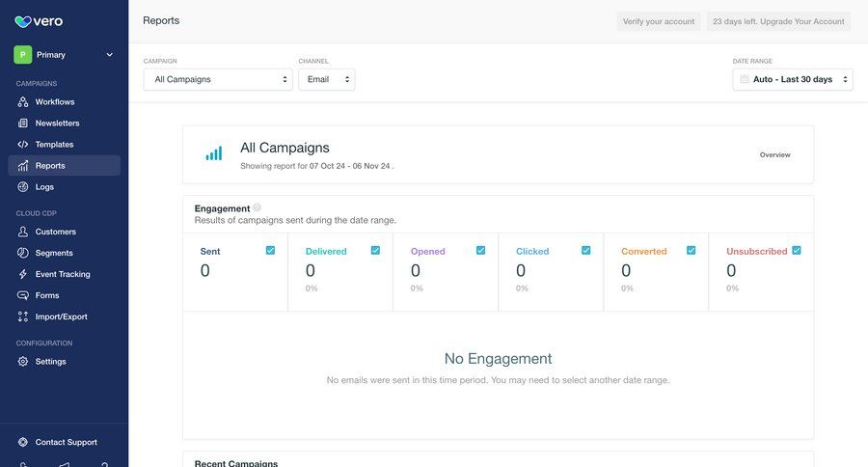Disable the Unsubscribed metric checkbox

point(796,251)
